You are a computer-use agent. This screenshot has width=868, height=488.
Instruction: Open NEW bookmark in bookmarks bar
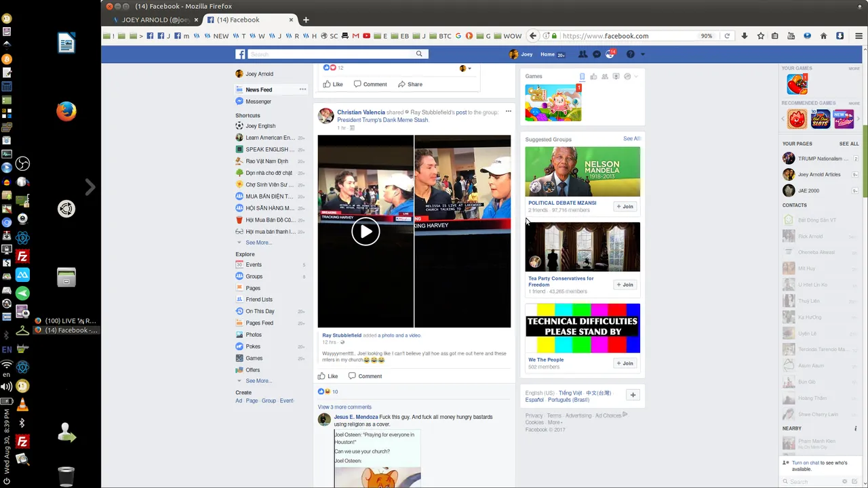tap(216, 36)
